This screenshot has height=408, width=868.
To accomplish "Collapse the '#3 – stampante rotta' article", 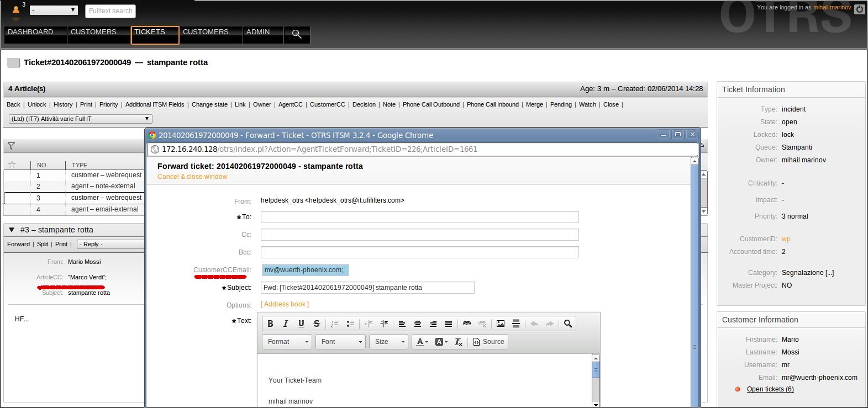I will [12, 230].
